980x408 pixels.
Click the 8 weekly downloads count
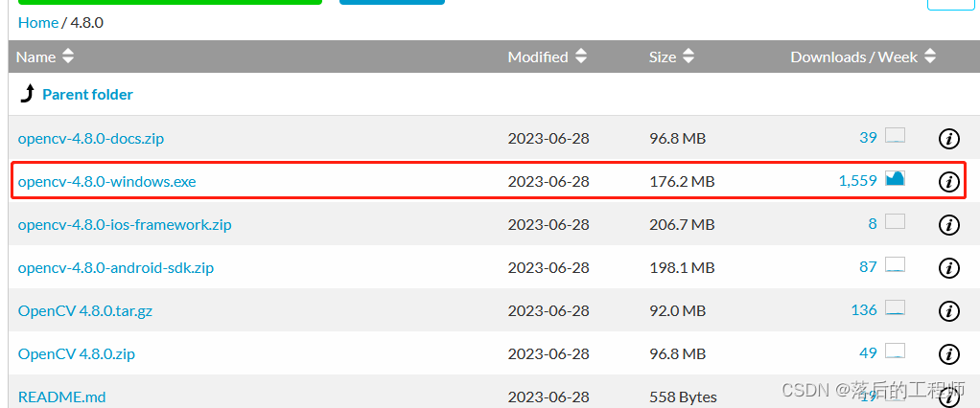point(873,224)
